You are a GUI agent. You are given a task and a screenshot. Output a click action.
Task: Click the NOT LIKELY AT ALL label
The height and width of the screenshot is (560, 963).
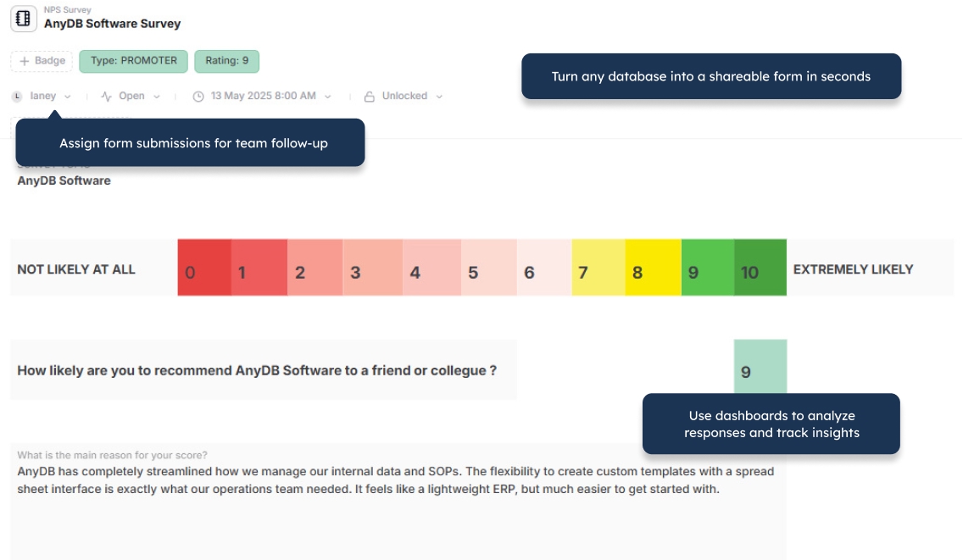click(x=76, y=269)
